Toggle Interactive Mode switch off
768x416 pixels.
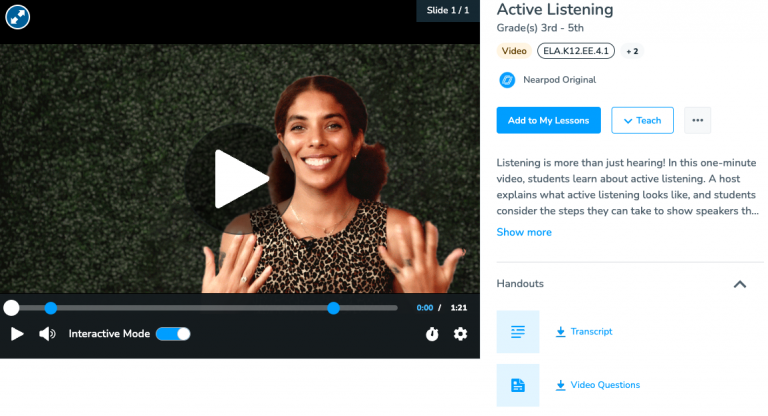tap(173, 334)
